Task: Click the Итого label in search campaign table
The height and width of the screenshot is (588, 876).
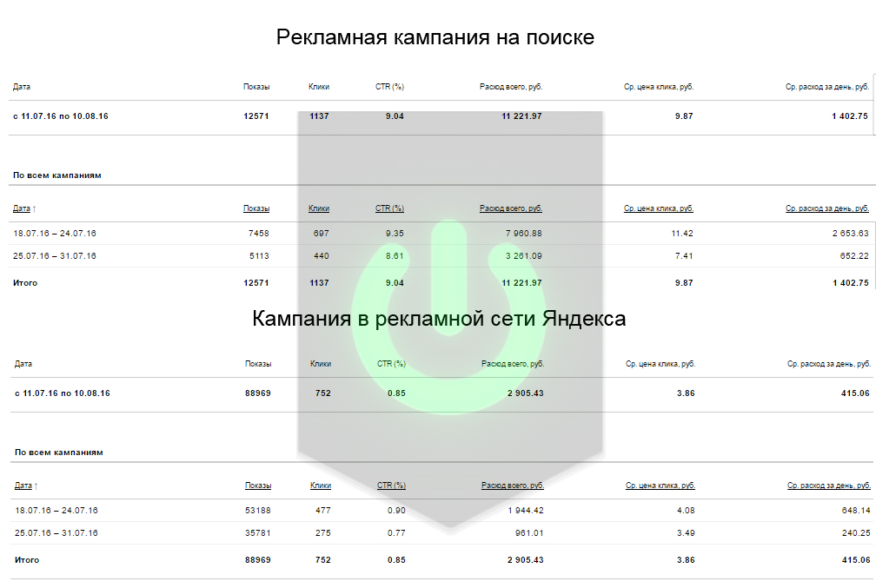Action: coord(25,282)
